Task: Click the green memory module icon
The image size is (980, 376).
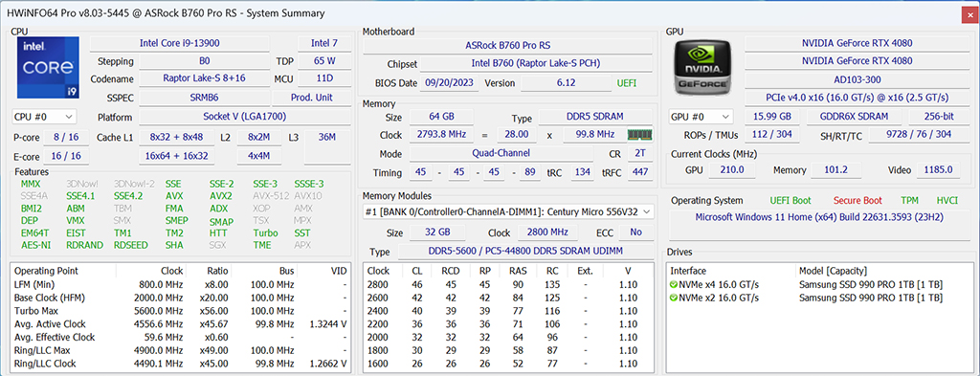Action: (640, 134)
